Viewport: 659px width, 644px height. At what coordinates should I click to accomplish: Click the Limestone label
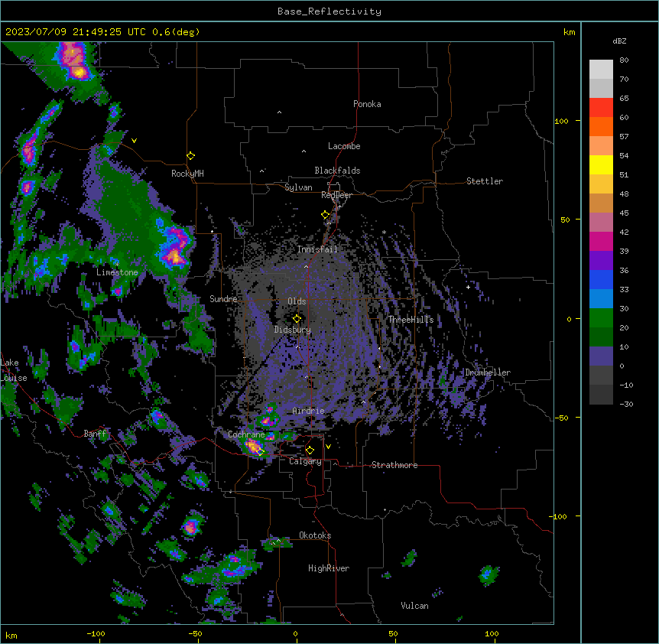coord(117,272)
